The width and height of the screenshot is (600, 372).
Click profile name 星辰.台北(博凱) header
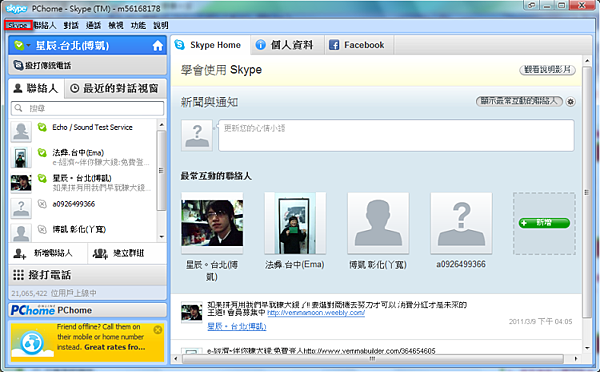click(x=72, y=46)
